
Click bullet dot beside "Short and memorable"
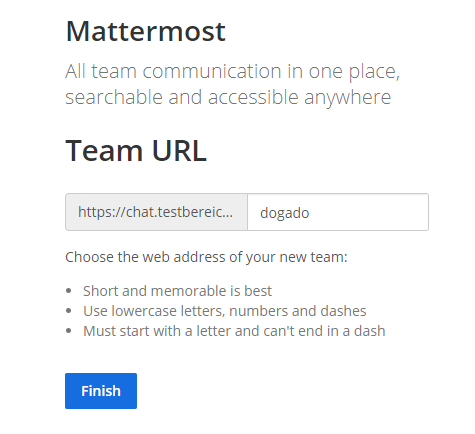pyautogui.click(x=69, y=291)
